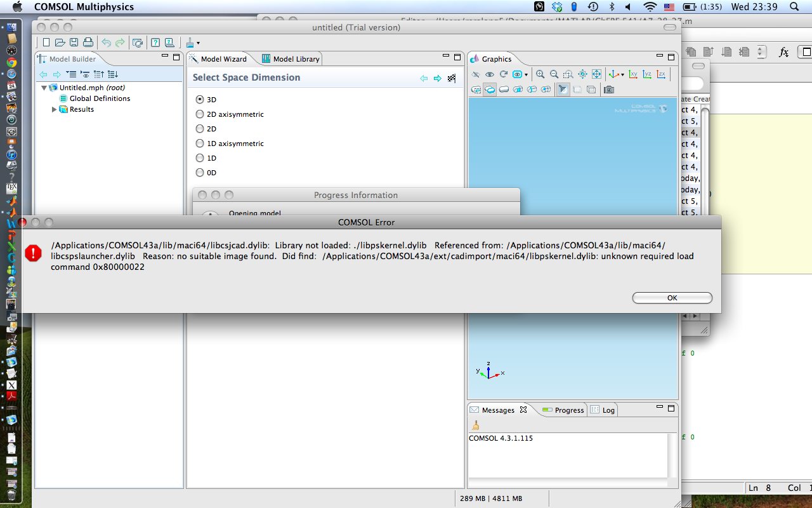Clear messages with the broom icon
Image resolution: width=812 pixels, height=508 pixels.
pos(475,425)
